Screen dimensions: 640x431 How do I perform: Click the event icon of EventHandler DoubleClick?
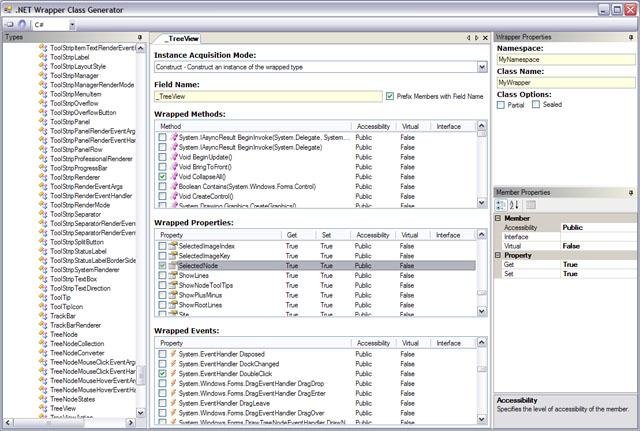click(173, 373)
